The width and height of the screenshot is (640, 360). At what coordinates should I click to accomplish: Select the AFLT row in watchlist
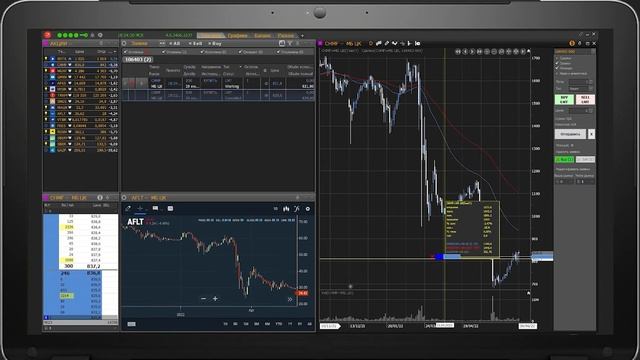click(x=81, y=113)
